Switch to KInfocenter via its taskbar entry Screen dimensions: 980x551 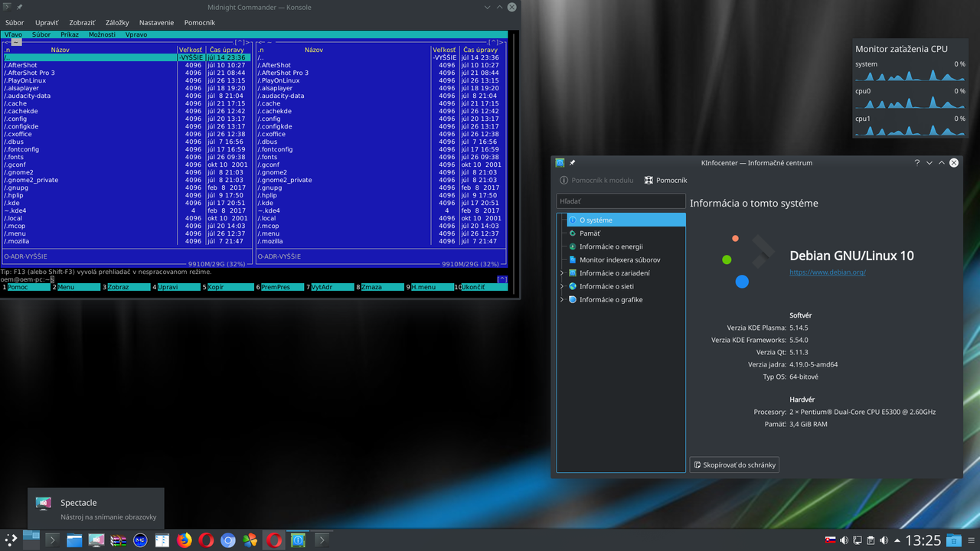point(298,540)
